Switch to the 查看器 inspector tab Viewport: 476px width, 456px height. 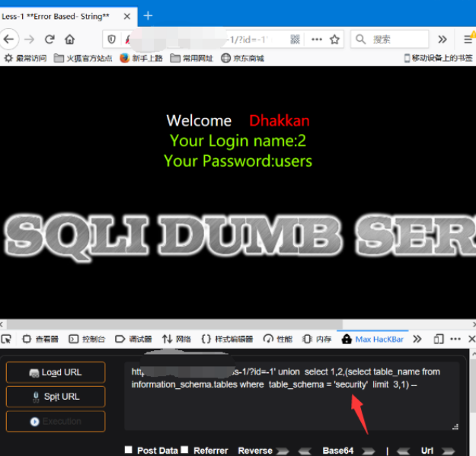(x=40, y=339)
